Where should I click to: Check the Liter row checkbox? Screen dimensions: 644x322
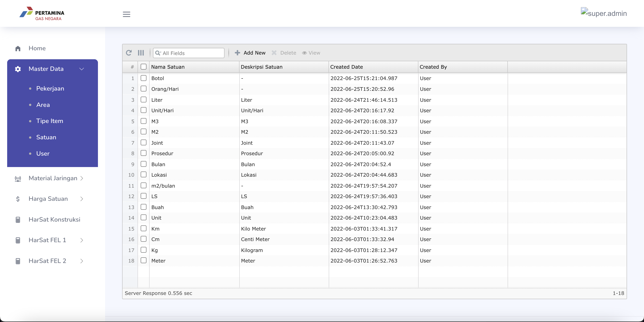pyautogui.click(x=144, y=100)
